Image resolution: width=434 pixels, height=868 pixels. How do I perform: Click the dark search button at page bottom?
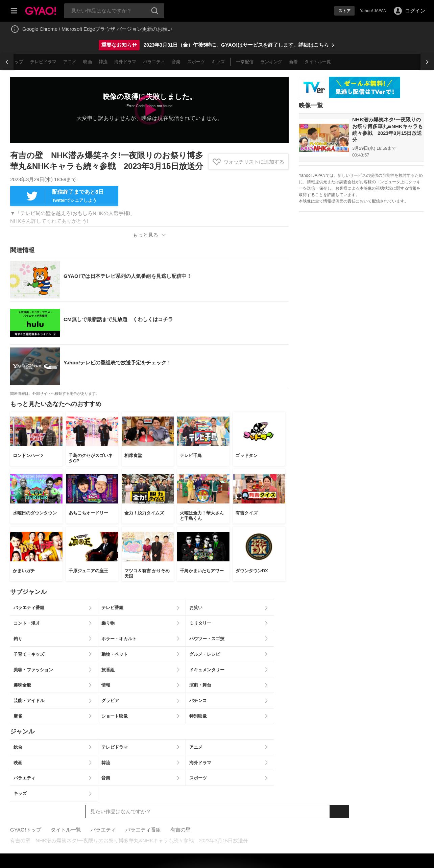339,812
